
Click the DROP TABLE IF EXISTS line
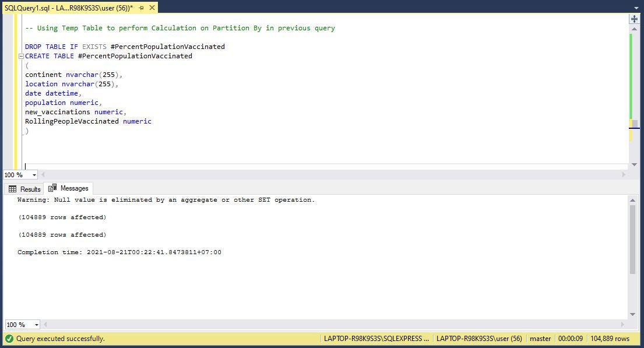pos(125,47)
